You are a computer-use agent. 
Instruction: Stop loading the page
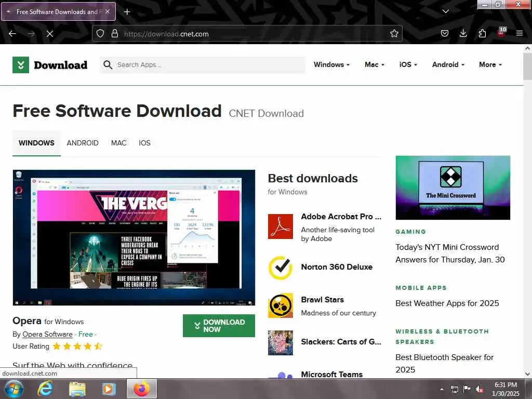click(49, 34)
